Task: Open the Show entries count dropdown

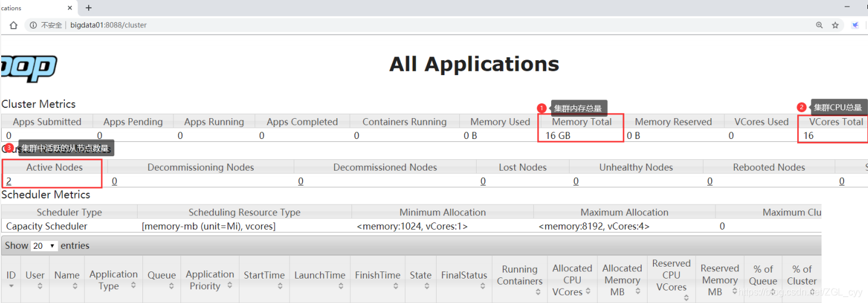Action: 44,246
